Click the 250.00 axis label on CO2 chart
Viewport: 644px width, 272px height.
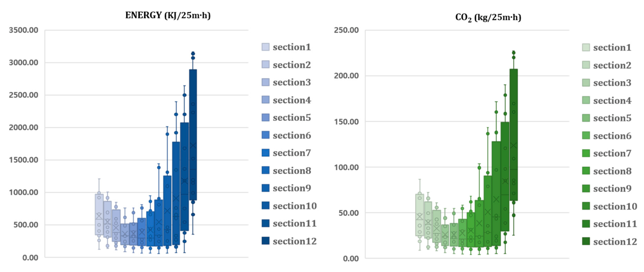point(346,30)
